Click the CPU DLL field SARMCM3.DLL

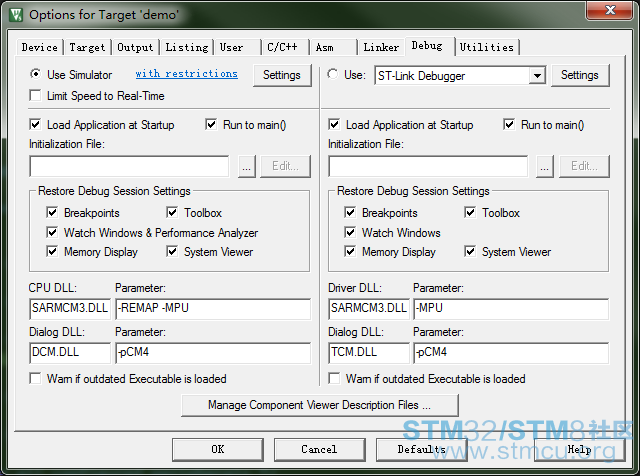coord(70,309)
